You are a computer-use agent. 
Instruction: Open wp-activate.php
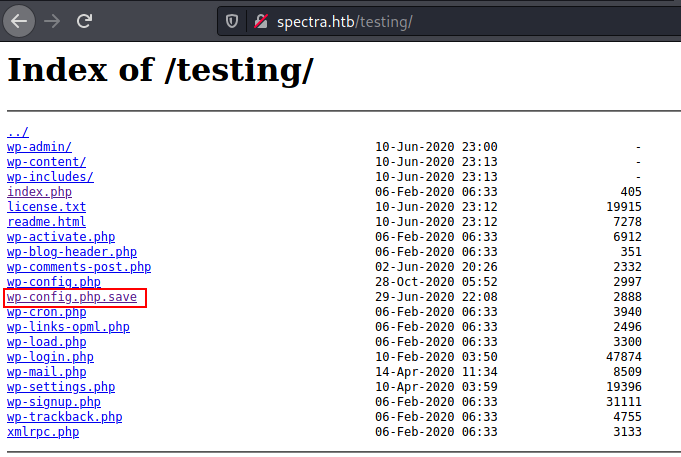click(x=61, y=237)
